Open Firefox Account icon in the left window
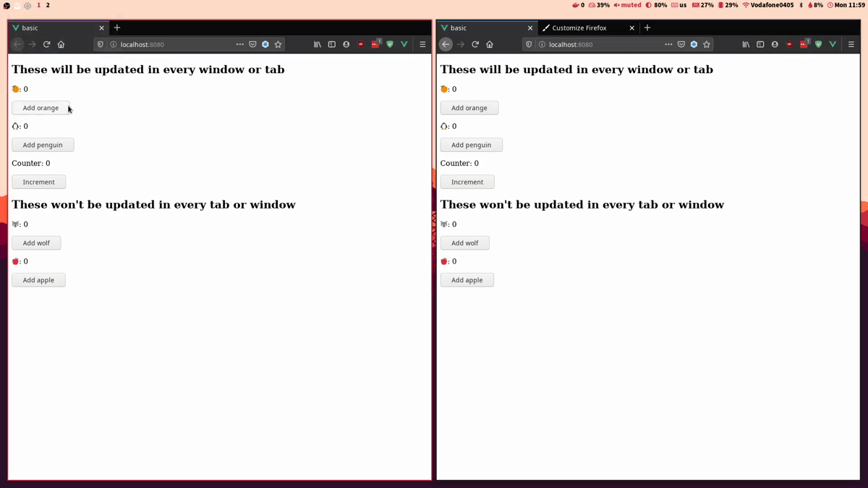868x488 pixels. pos(346,44)
